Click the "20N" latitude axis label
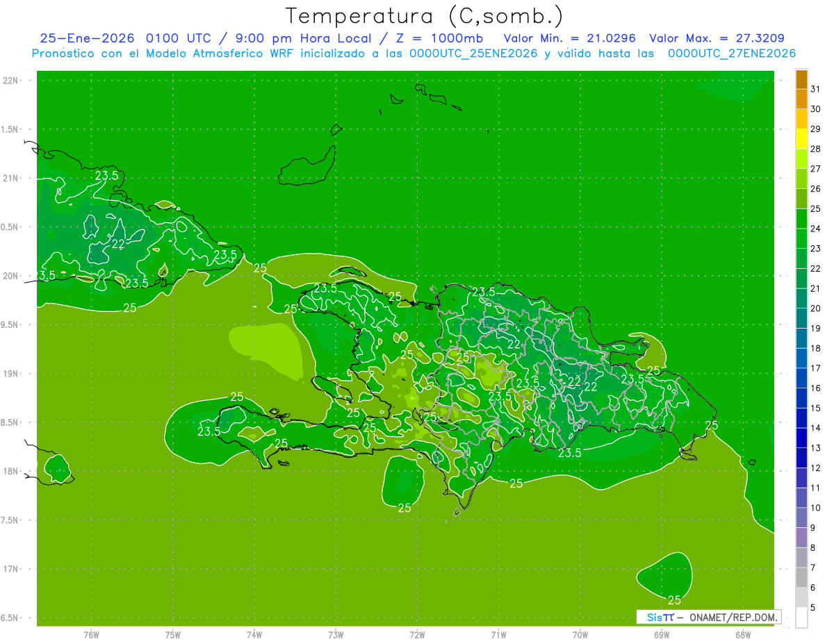 12,276
